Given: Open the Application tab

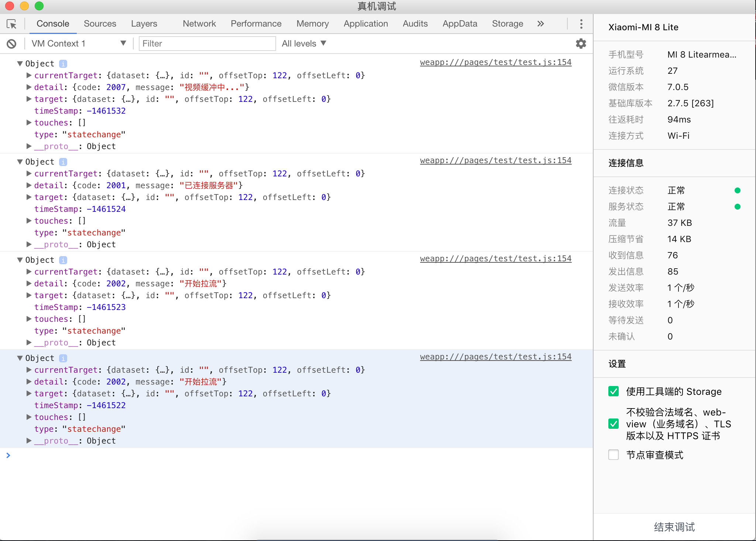Looking at the screenshot, I should [x=366, y=24].
